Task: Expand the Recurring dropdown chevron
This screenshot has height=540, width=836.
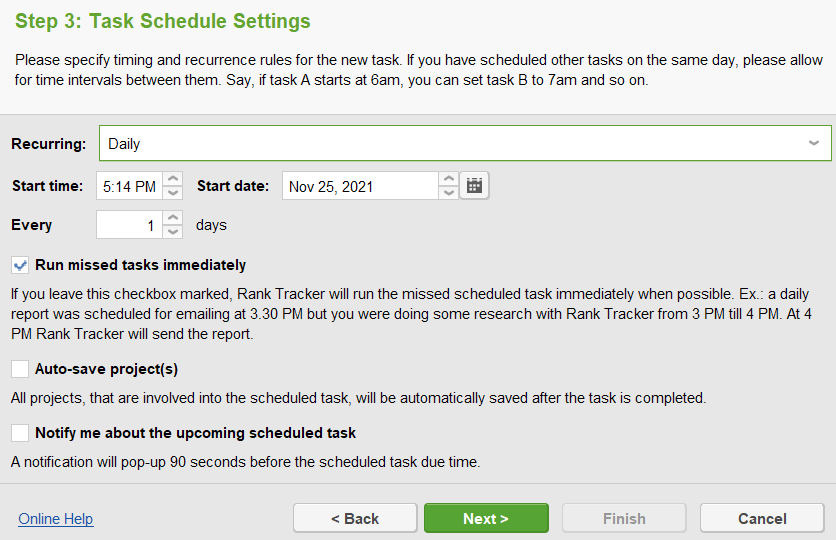Action: [814, 143]
